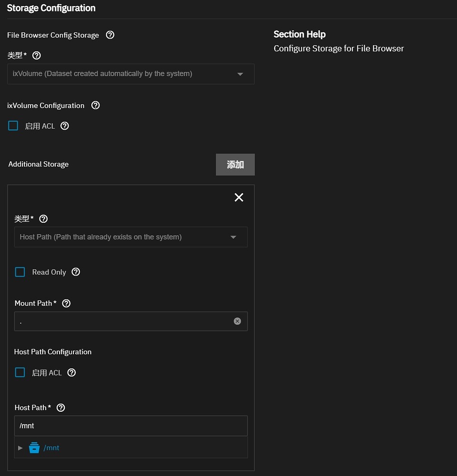Screen dimensions: 457x476
Task: Expand the /mnt directory tree
Action: [x=20, y=447]
